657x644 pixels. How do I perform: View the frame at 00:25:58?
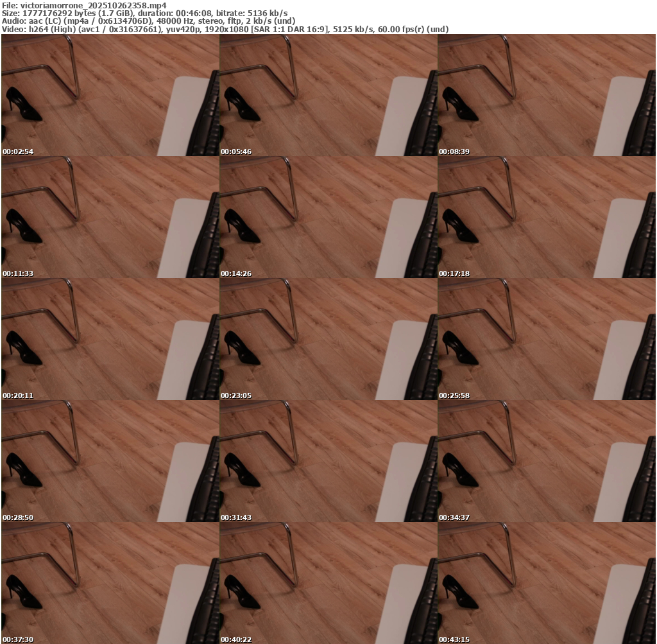point(547,339)
